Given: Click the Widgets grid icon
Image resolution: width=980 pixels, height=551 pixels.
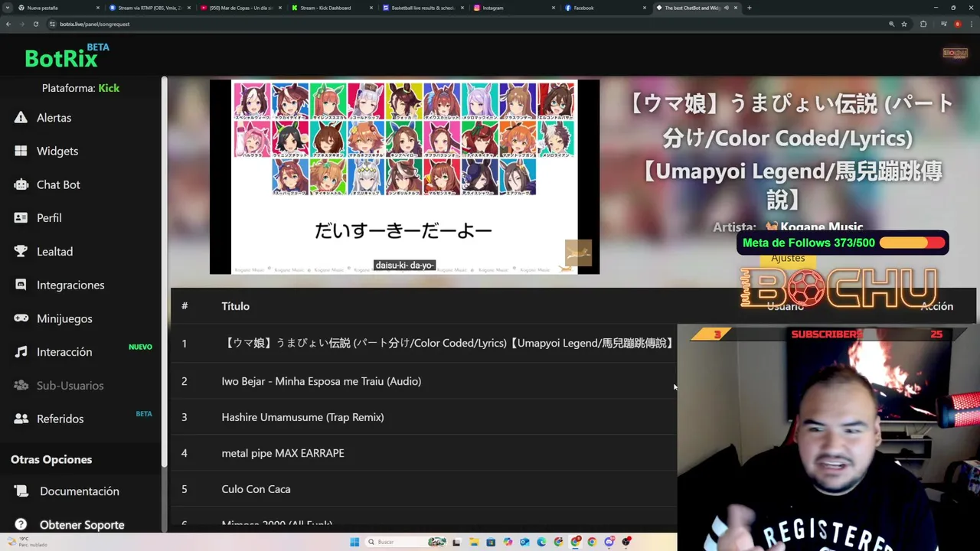Looking at the screenshot, I should (21, 151).
